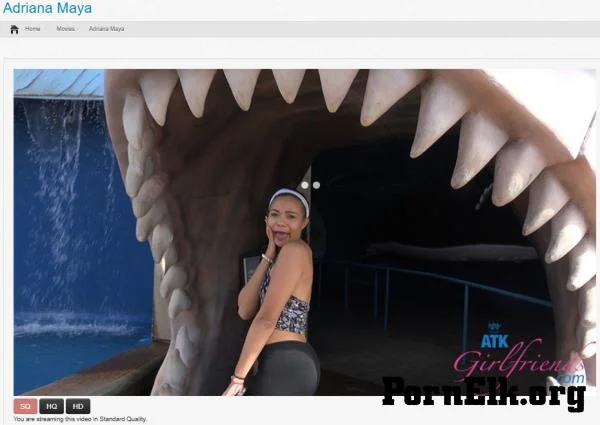
Task: Switch to HQ quality button
Action: pos(52,406)
